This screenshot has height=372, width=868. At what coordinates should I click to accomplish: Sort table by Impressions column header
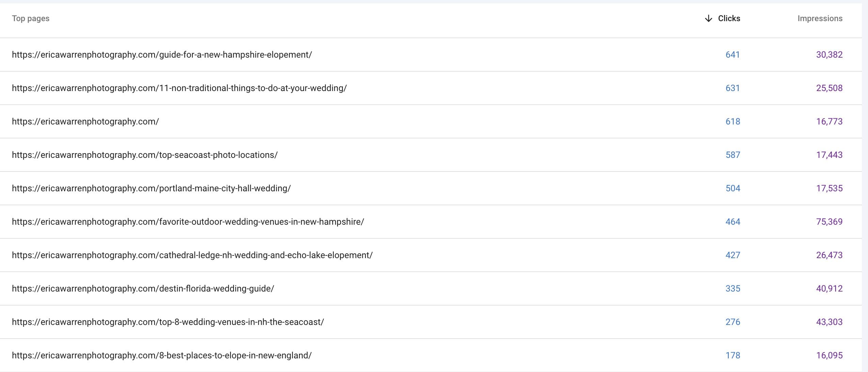tap(820, 18)
